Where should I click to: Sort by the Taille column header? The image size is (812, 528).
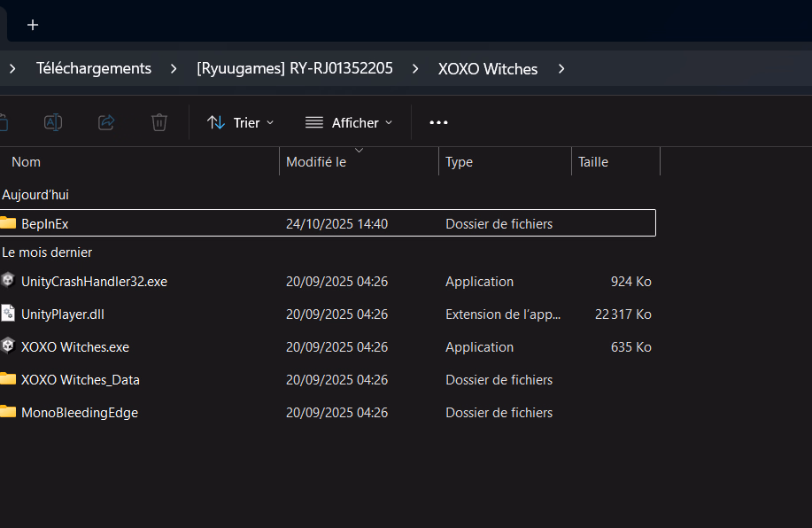[x=593, y=162]
